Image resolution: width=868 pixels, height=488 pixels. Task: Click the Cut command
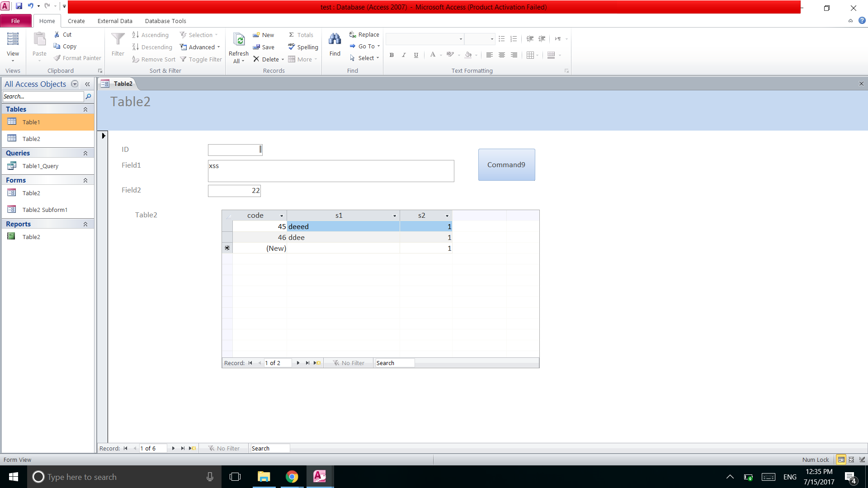(62, 34)
